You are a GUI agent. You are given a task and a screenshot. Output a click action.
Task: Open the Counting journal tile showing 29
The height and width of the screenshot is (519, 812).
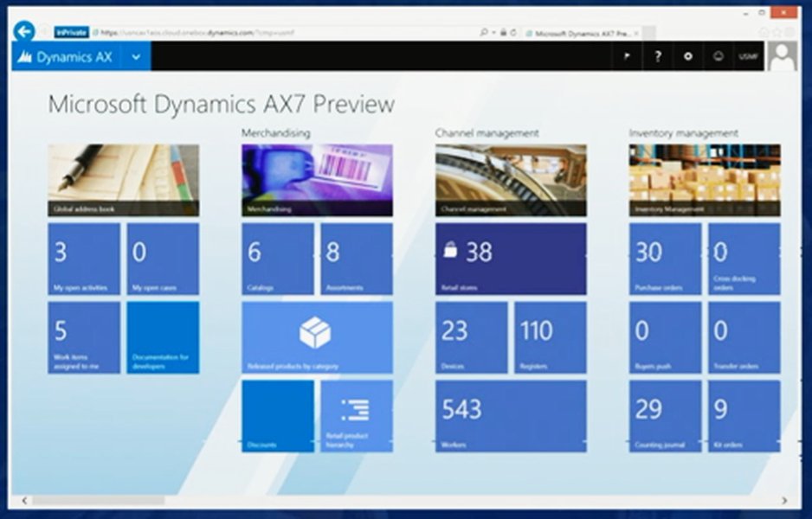(665, 416)
